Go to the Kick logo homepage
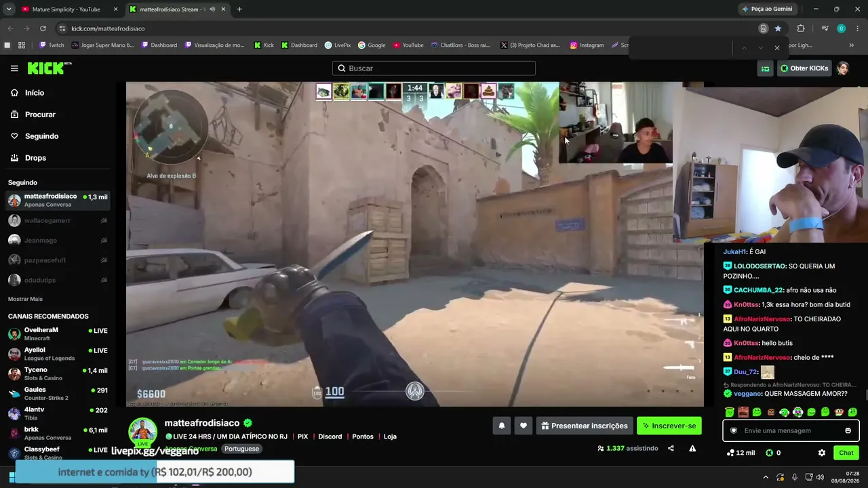The height and width of the screenshot is (488, 868). [50, 68]
